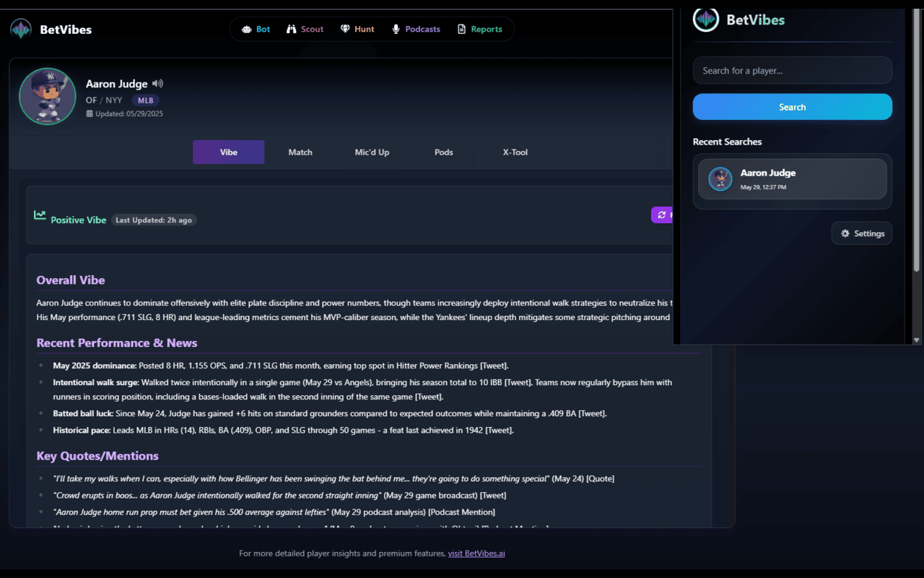The height and width of the screenshot is (578, 924).
Task: Open the Podcasts microphone nav item
Action: tap(416, 29)
